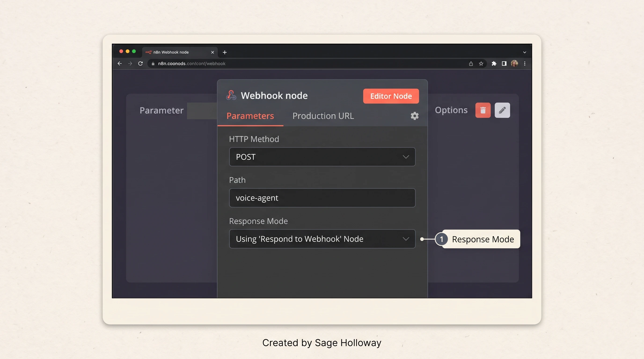Open the HTTP Method POST dropdown
644x359 pixels.
click(x=322, y=157)
